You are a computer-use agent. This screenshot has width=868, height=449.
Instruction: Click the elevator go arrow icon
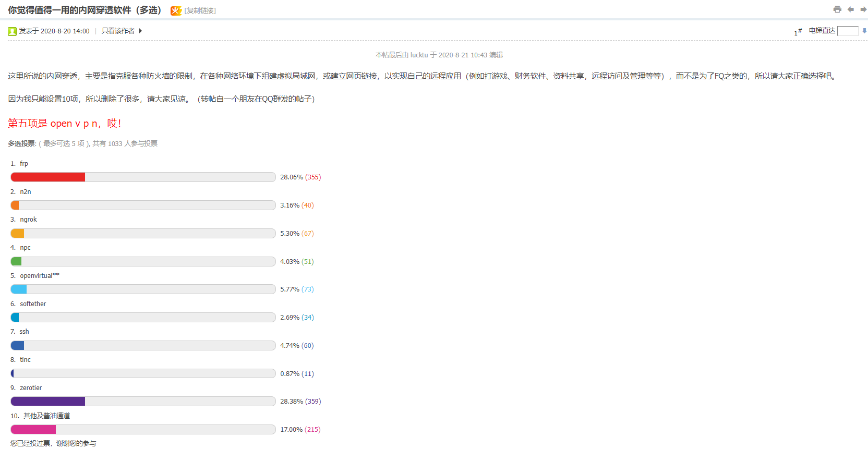(x=864, y=31)
